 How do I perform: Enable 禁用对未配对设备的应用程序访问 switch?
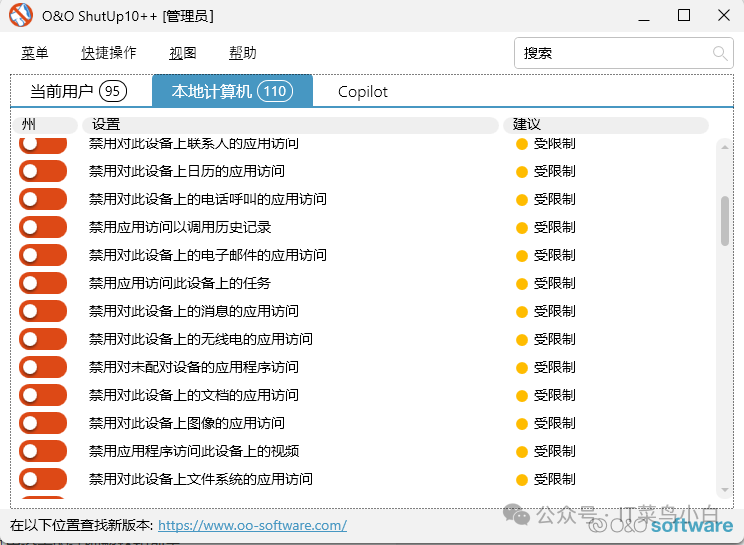(43, 367)
